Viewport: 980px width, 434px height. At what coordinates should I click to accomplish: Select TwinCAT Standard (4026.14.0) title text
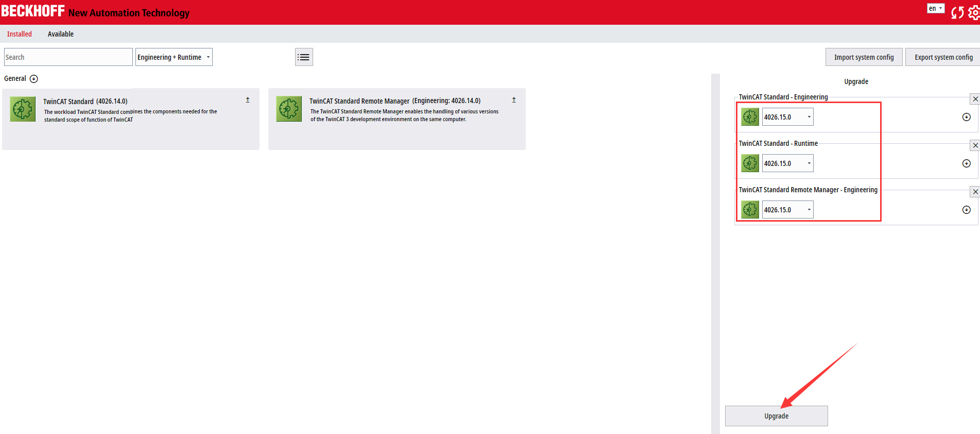[x=85, y=102]
